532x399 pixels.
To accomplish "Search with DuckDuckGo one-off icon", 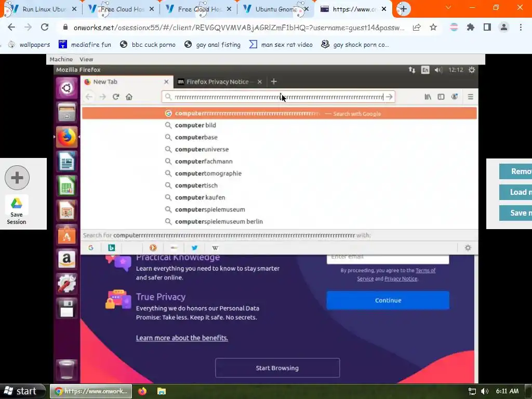I will tap(153, 248).
